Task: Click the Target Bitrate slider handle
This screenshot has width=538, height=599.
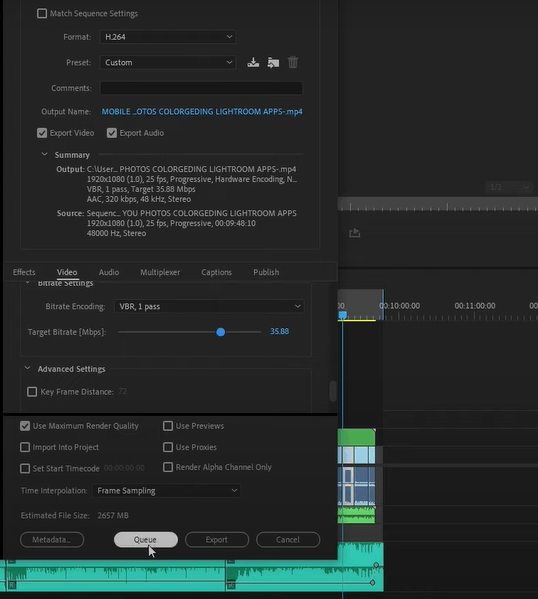Action: tap(220, 332)
